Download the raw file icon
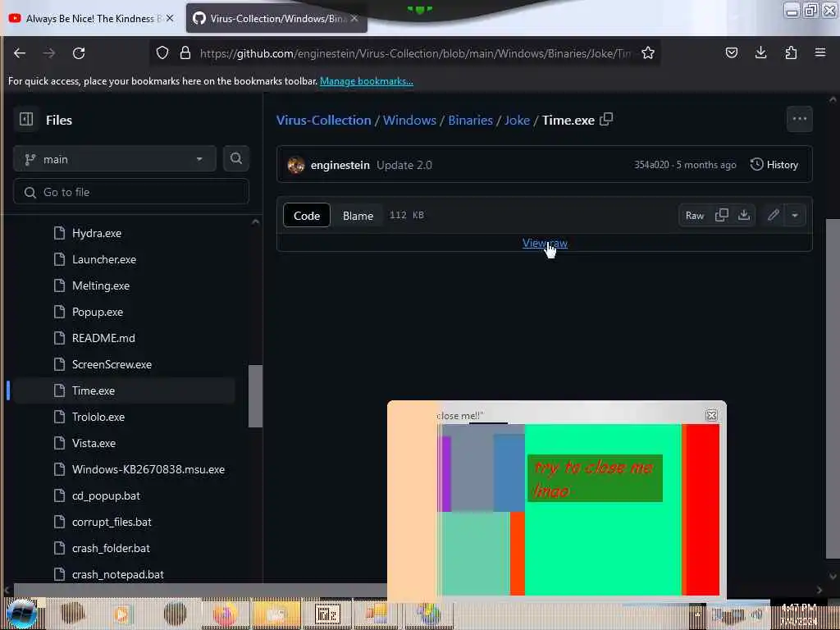Image resolution: width=840 pixels, height=630 pixels. click(743, 216)
